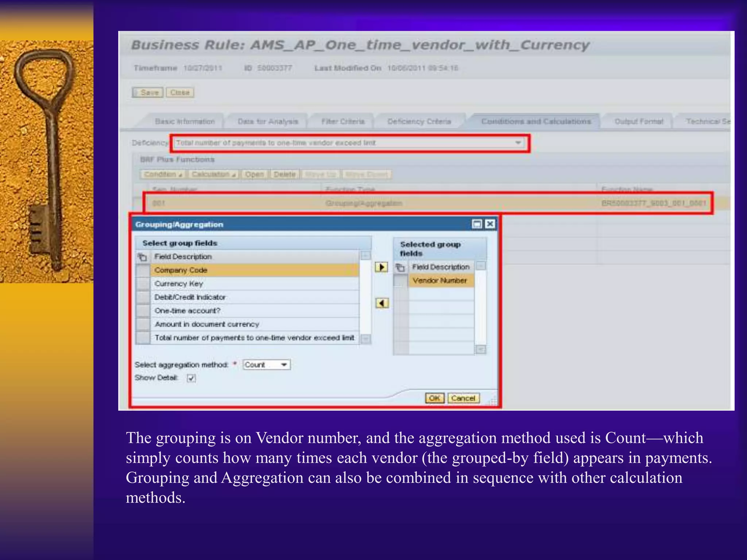
Task: Toggle the Show Detail checkbox
Action: (x=191, y=378)
